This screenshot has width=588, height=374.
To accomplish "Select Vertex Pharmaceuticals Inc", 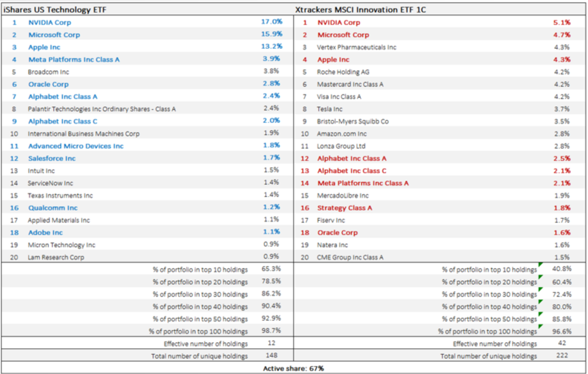I will click(356, 47).
